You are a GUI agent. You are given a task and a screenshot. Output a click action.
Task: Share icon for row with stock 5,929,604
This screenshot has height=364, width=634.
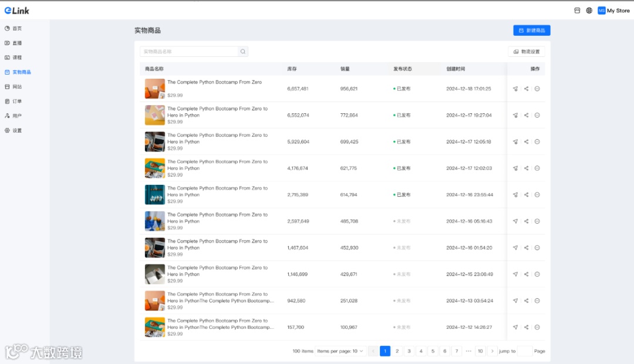point(526,141)
